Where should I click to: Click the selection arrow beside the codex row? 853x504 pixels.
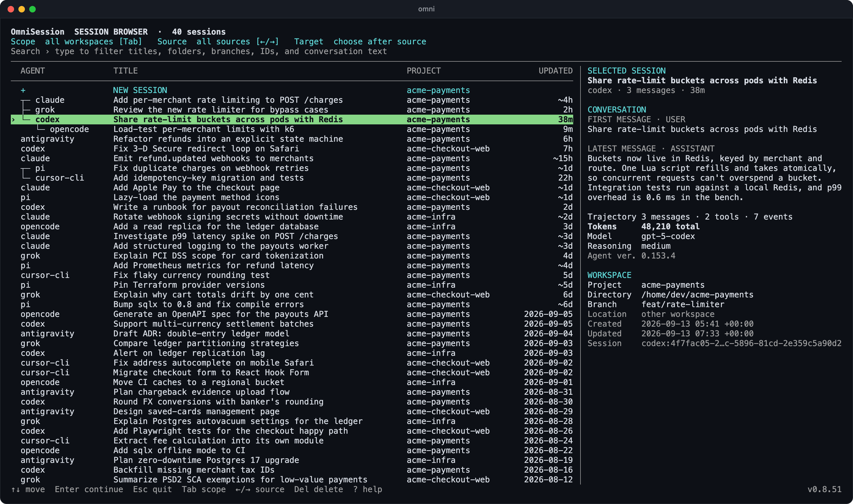[13, 120]
